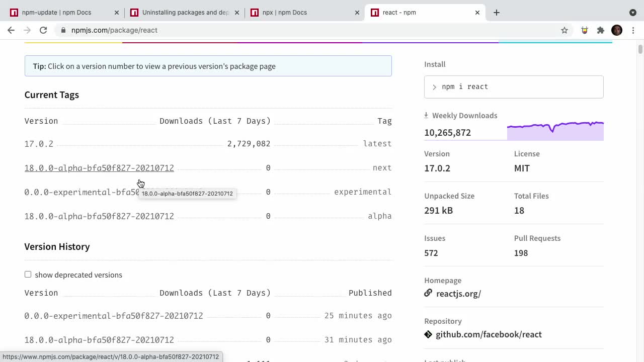Click the 2,729,082 downloads value
This screenshot has width=644, height=362.
pos(249,144)
